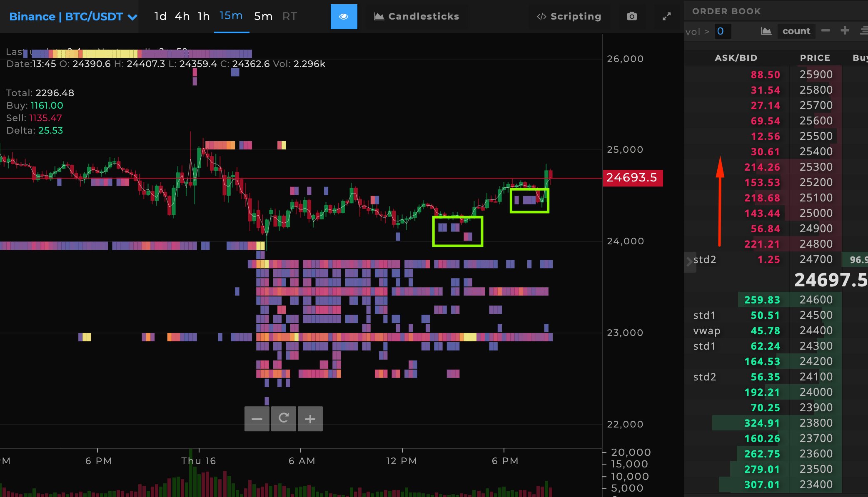Click the zoom out minus button
Viewport: 868px width, 497px height.
tap(256, 418)
